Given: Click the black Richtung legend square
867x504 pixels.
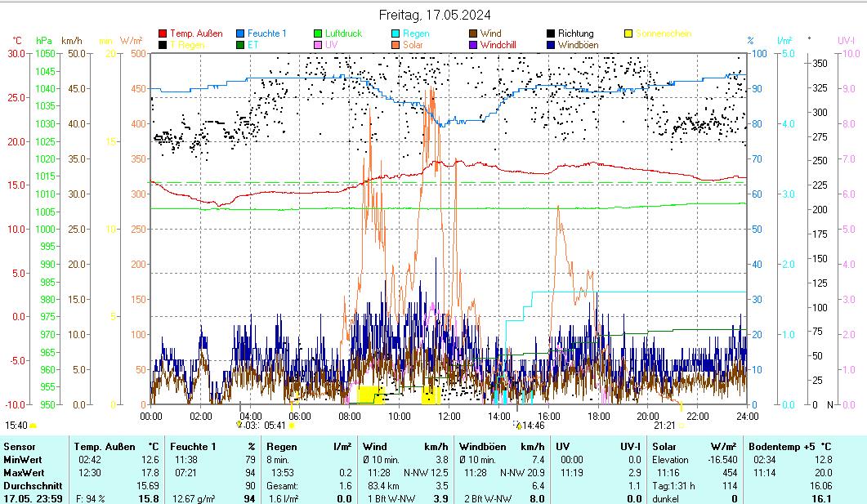Looking at the screenshot, I should 551,34.
